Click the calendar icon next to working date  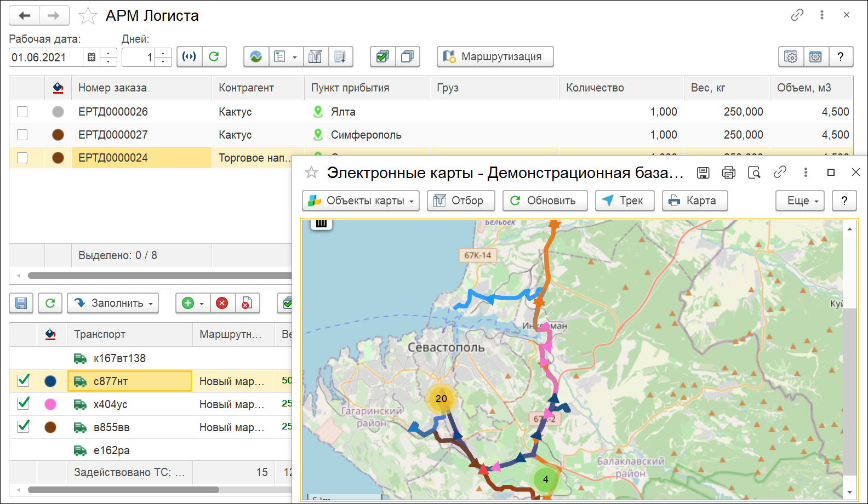tap(92, 57)
